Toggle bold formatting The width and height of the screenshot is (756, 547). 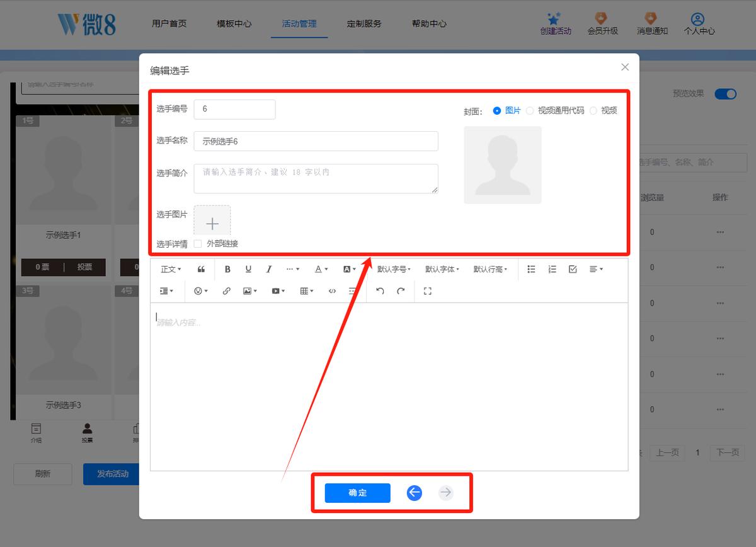point(227,269)
